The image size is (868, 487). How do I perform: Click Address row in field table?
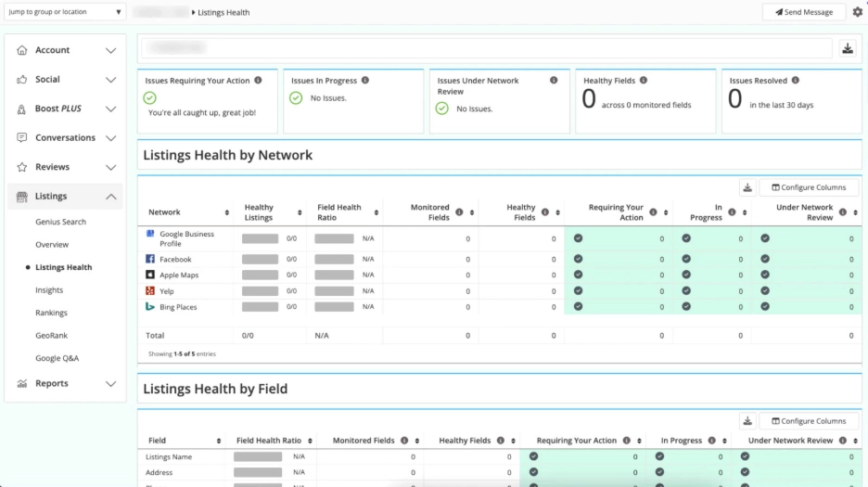(x=159, y=472)
